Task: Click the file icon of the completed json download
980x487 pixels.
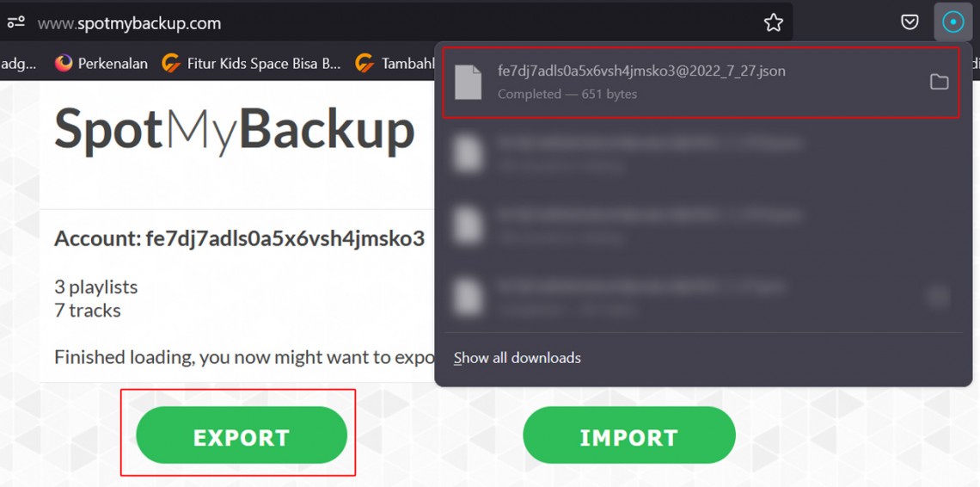Action: tap(469, 82)
